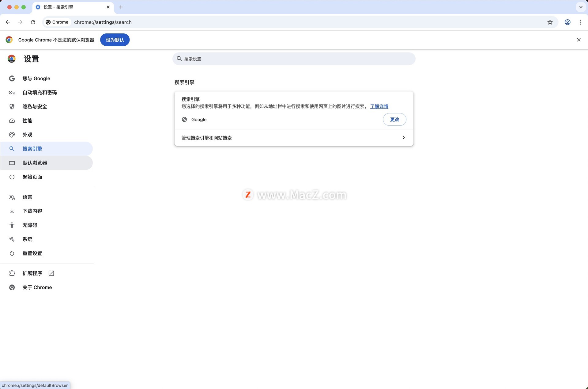Click the external link icon beside 扩展程序
This screenshot has height=389, width=588.
51,273
